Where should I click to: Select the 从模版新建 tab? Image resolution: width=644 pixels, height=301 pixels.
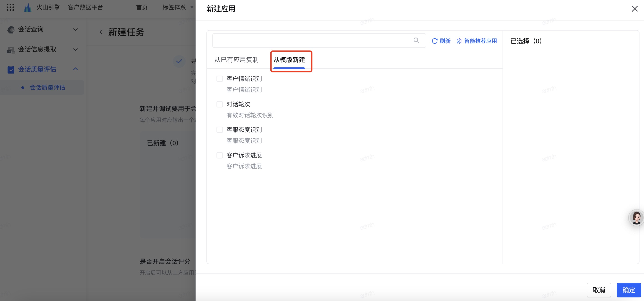pos(289,60)
